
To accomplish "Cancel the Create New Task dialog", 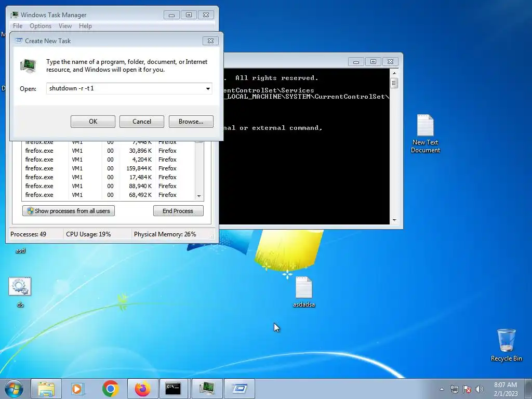I will click(141, 122).
